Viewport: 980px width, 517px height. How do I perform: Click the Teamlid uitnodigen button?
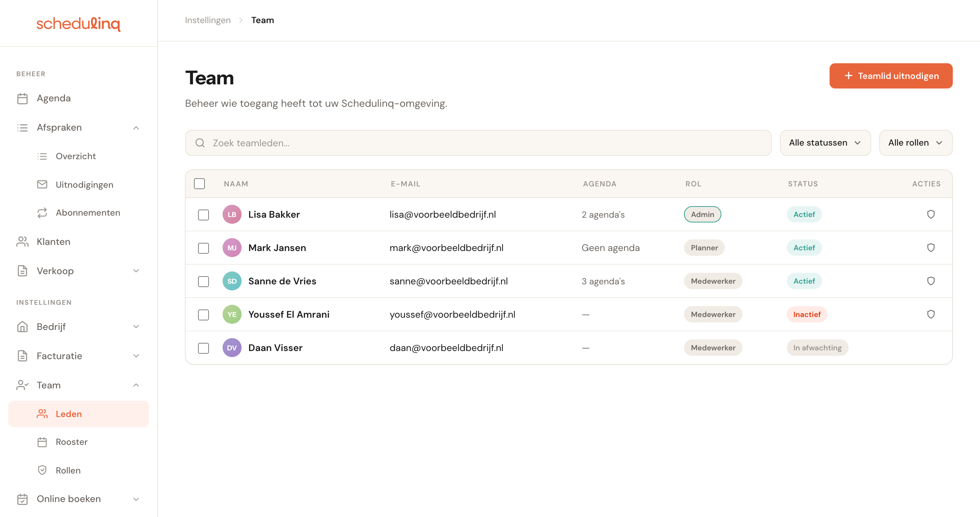[891, 76]
